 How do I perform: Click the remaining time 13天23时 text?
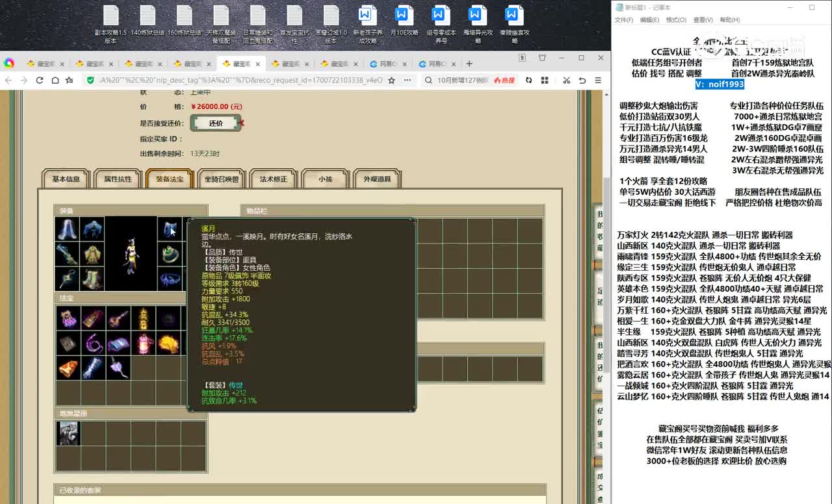point(205,154)
